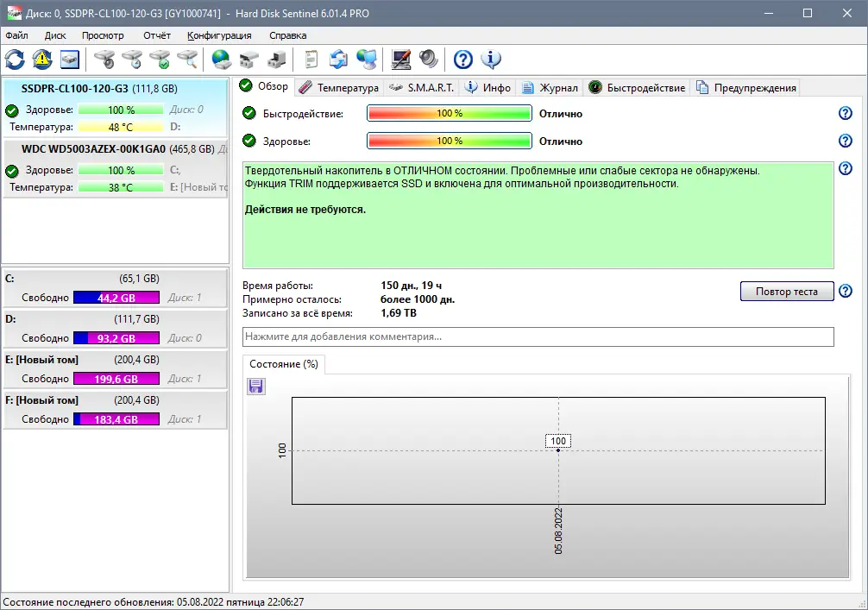This screenshot has height=610, width=868.
Task: Click the question mark Help toolbar icon
Action: pyautogui.click(x=462, y=60)
